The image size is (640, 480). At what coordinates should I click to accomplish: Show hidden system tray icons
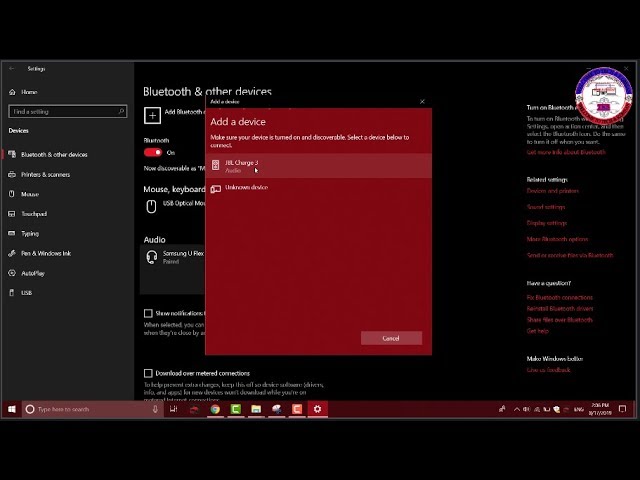coord(517,409)
